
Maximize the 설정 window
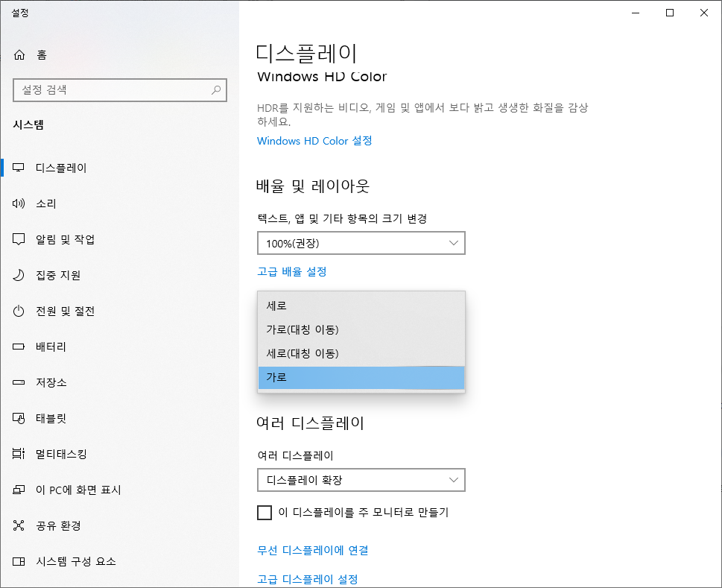(670, 13)
